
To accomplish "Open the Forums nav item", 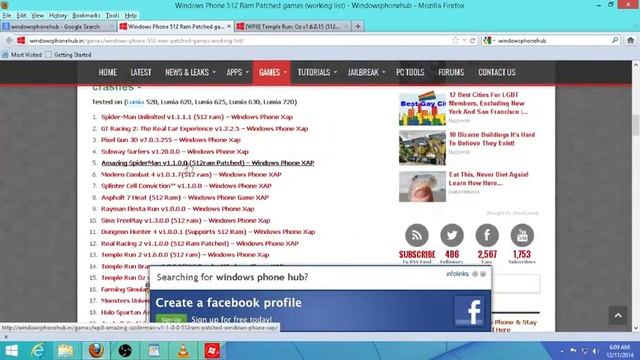I will coord(451,72).
